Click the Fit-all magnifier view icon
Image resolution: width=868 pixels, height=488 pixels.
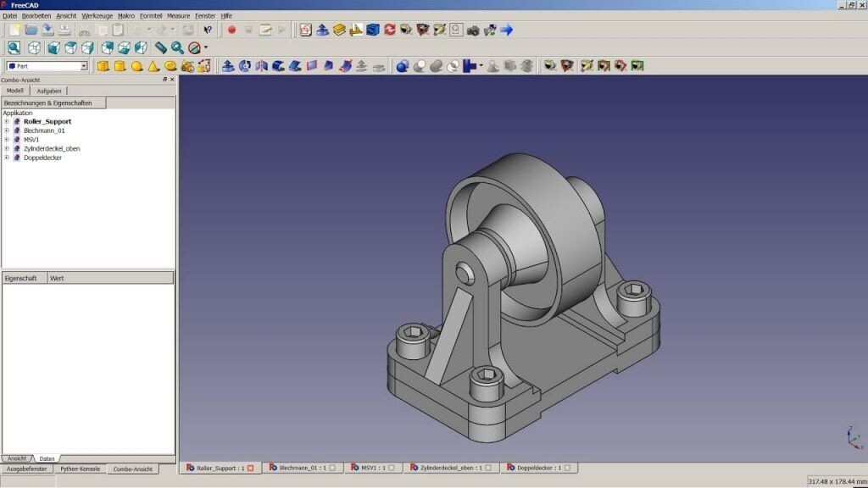13,48
